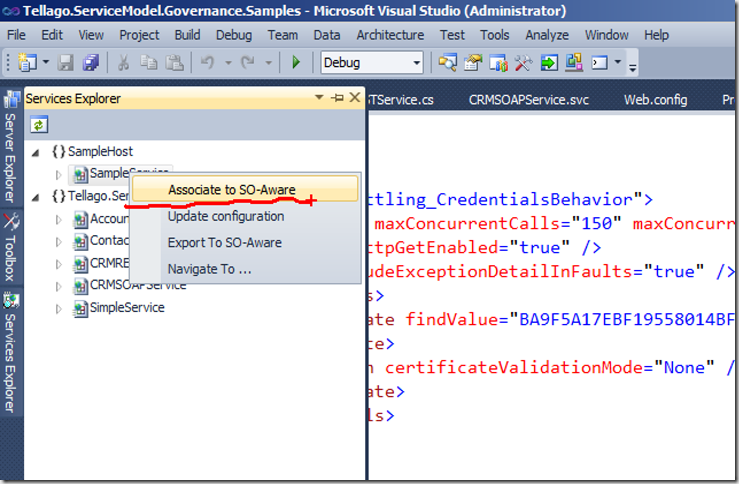The image size is (739, 484).
Task: Expand the SampleService tree node
Action: tap(58, 175)
